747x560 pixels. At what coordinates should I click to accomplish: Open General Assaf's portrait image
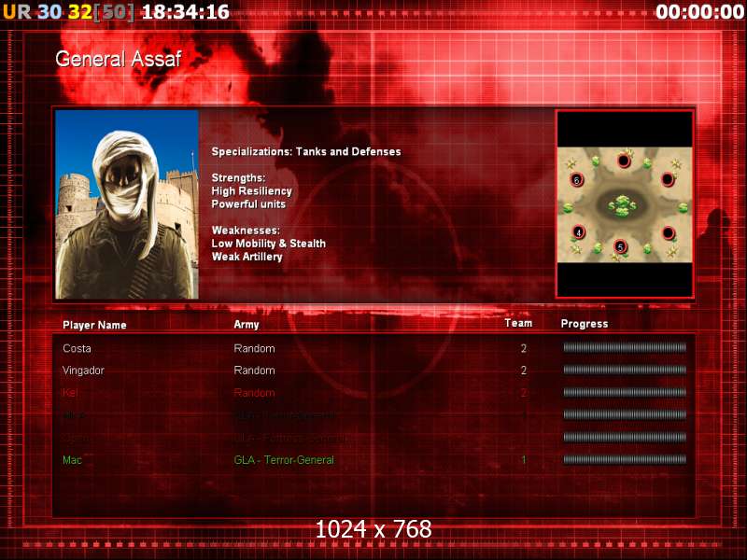127,204
